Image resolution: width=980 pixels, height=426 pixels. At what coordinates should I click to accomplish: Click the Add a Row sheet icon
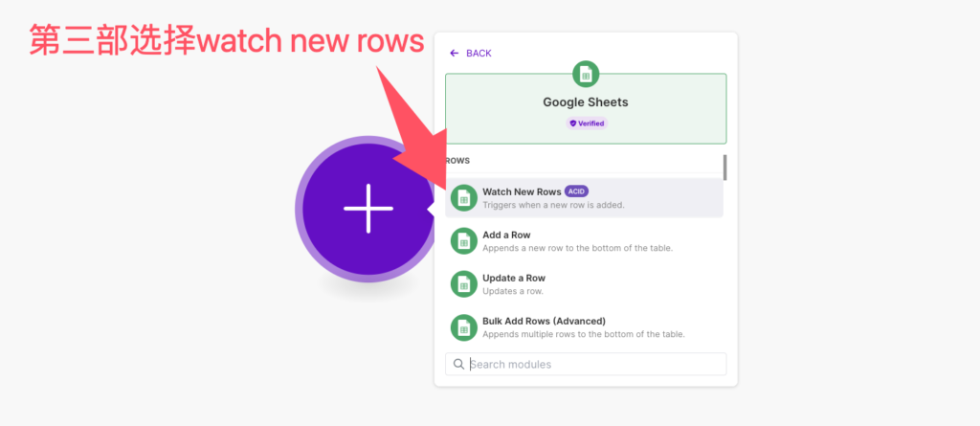[x=464, y=240]
